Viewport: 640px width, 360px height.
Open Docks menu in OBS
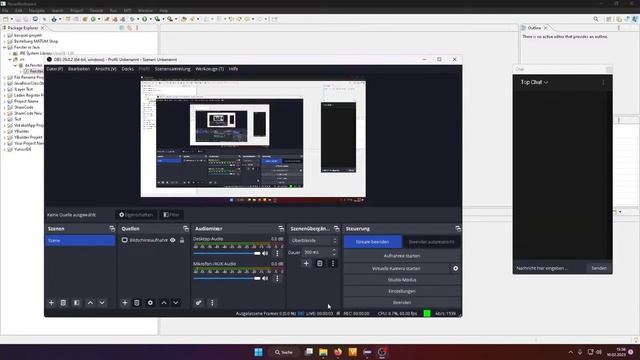tap(127, 69)
